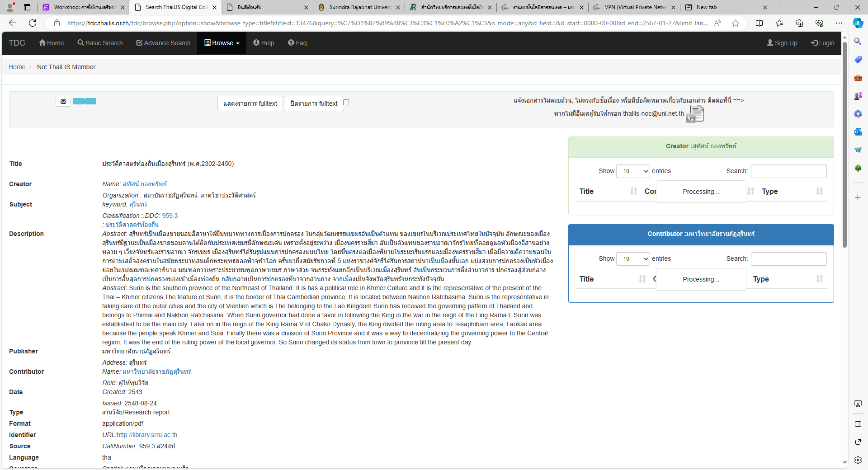Expand the Creator panel entries count dropdown
Viewport: 868px width, 470px height.
point(633,171)
